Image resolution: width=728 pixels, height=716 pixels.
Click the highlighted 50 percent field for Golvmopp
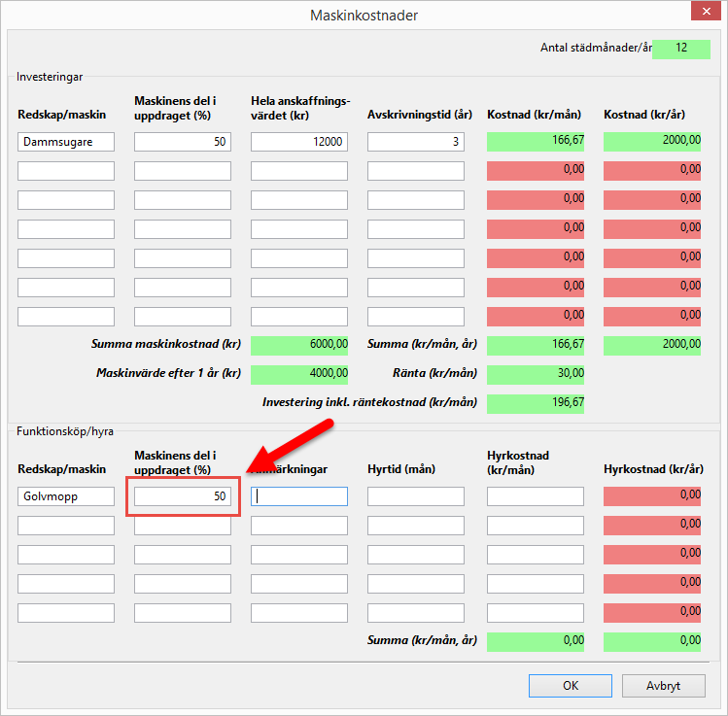click(183, 496)
